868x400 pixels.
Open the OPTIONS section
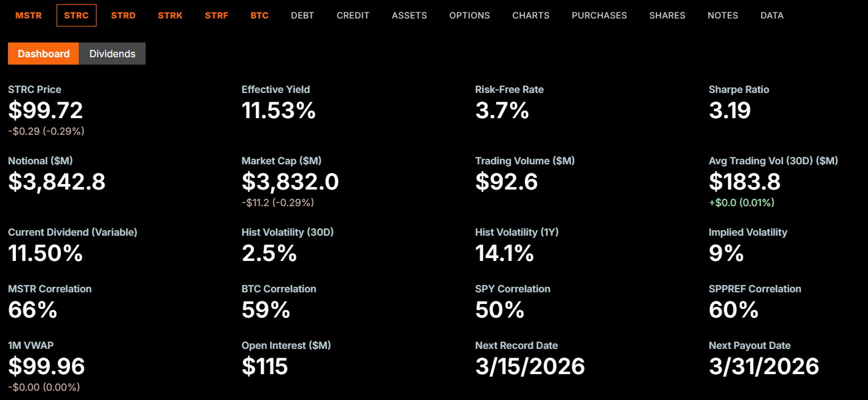pyautogui.click(x=470, y=15)
